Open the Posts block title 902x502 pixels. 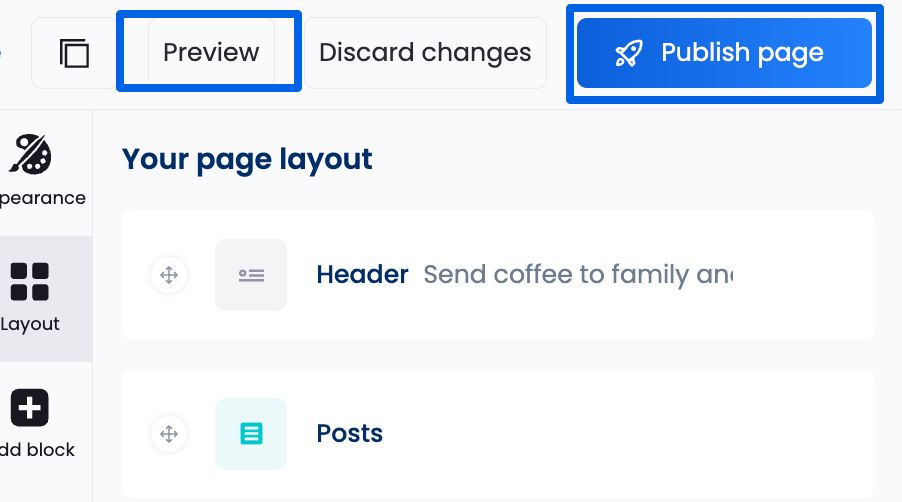pos(350,433)
